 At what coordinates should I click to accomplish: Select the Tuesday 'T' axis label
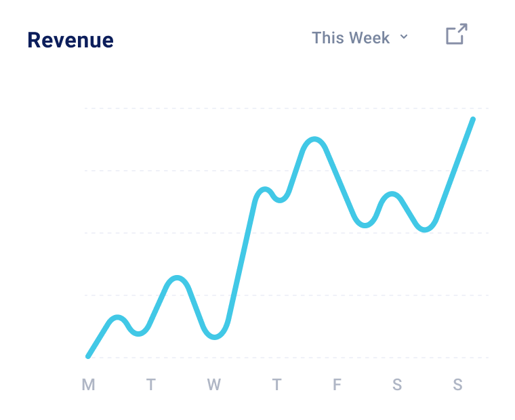click(x=150, y=385)
